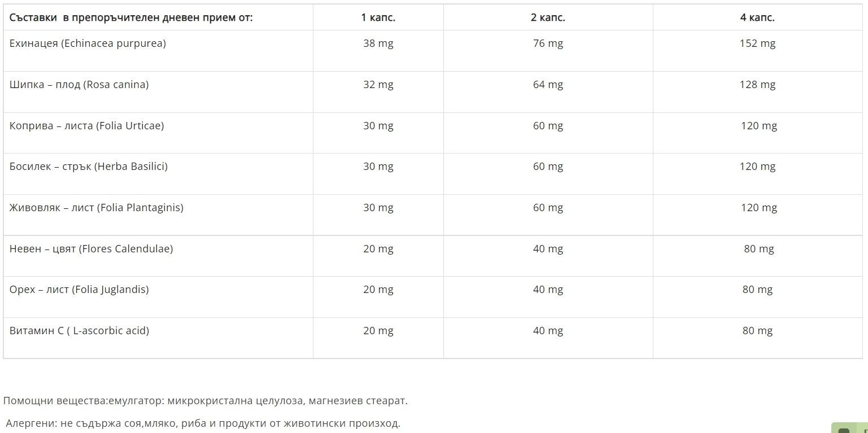This screenshot has width=868, height=433.
Task: Click the "Помощни вещества" excipients text line
Action: click(x=205, y=401)
